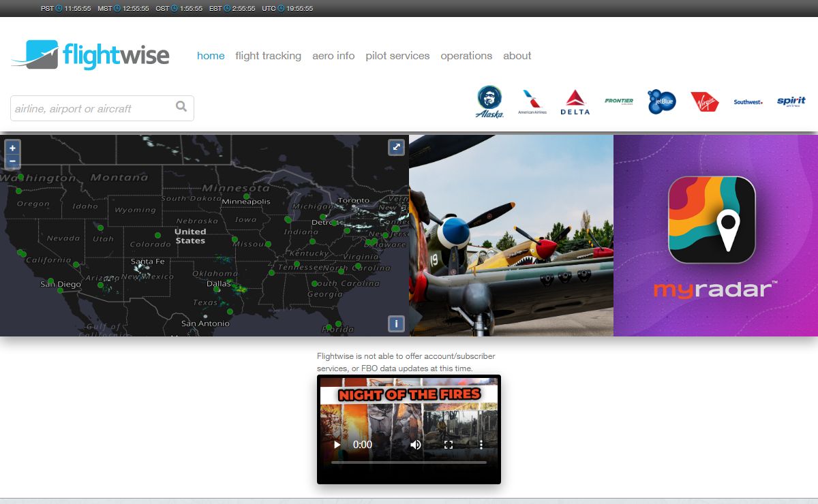Select the American Airlines logo
818x504 pixels.
(532, 102)
